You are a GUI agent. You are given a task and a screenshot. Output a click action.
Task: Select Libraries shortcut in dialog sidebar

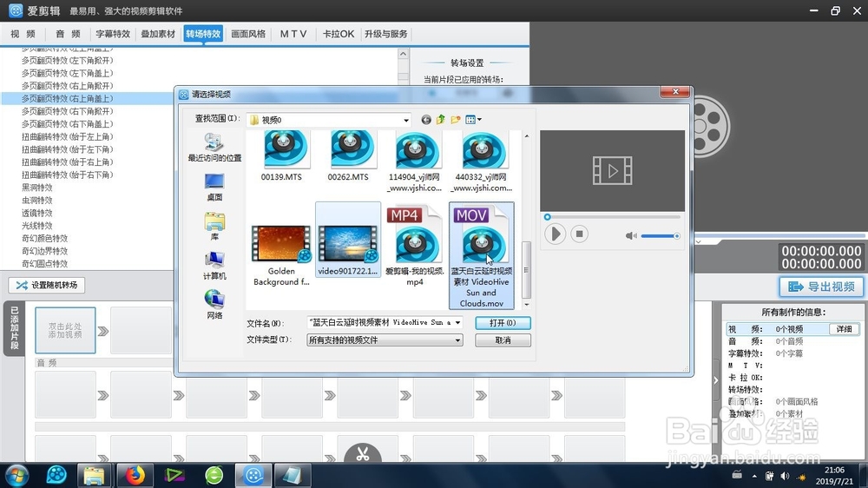pos(214,227)
